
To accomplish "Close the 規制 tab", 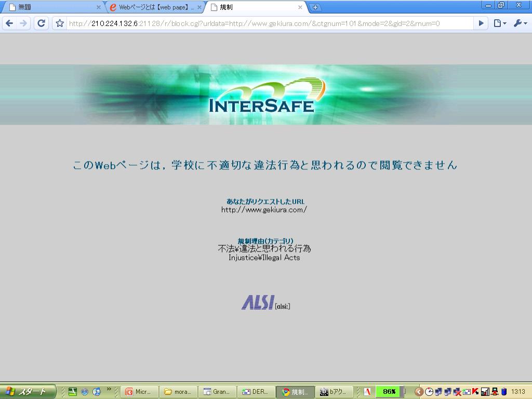I will pyautogui.click(x=300, y=7).
